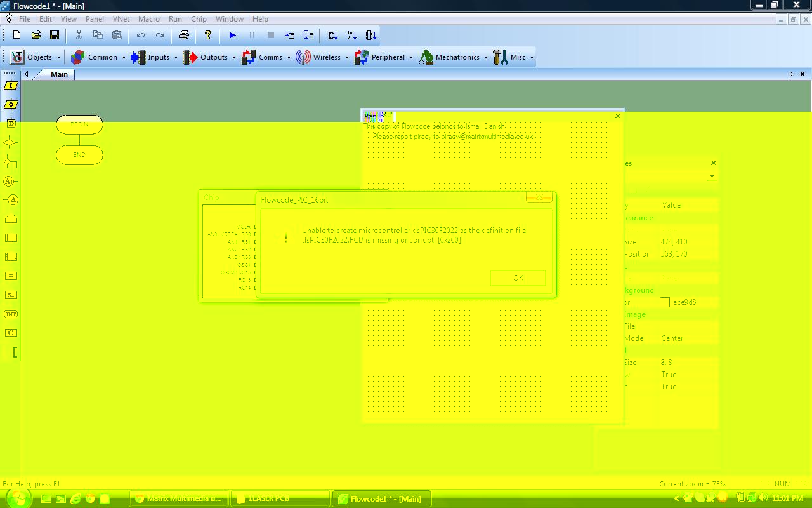The height and width of the screenshot is (508, 812).
Task: Open help via the question mark icon
Action: tap(208, 35)
